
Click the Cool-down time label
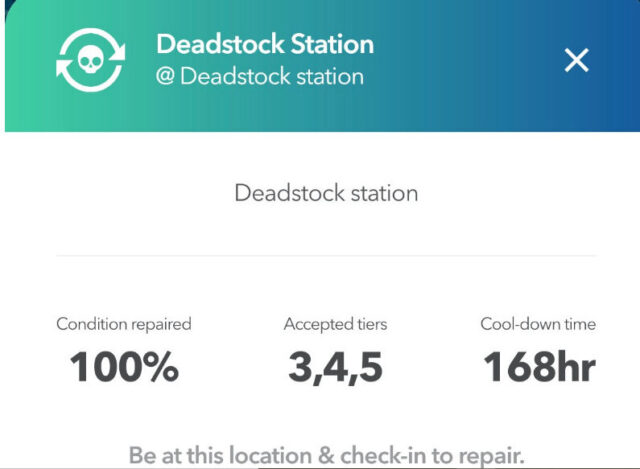coord(538,324)
